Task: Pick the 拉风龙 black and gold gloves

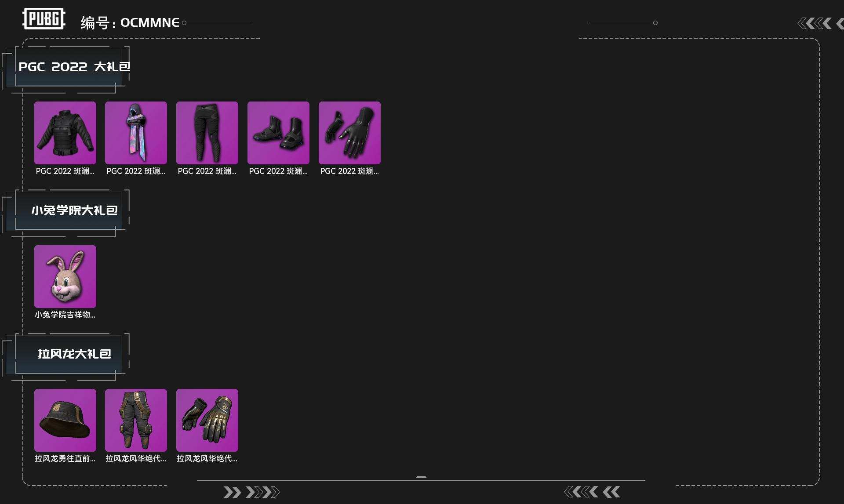Action: point(207,420)
